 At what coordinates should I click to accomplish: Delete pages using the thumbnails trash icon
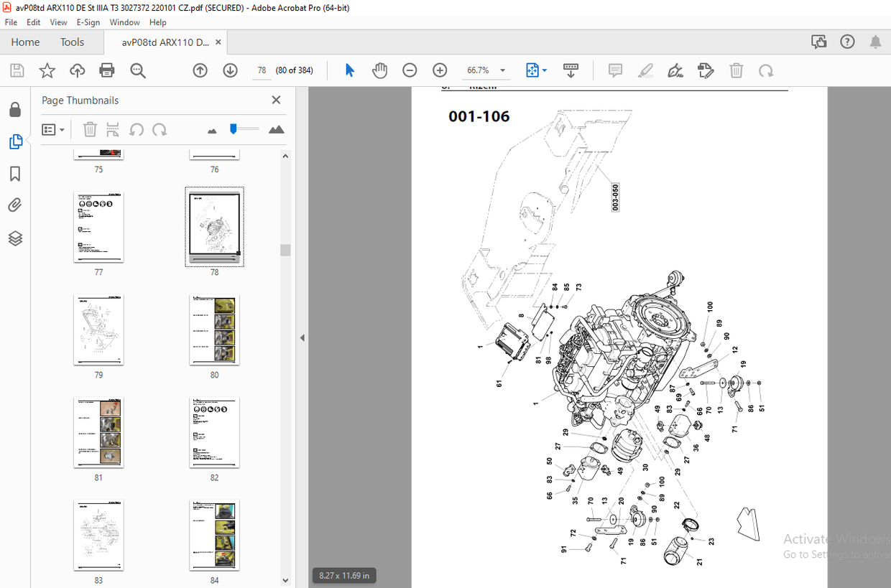click(x=89, y=129)
